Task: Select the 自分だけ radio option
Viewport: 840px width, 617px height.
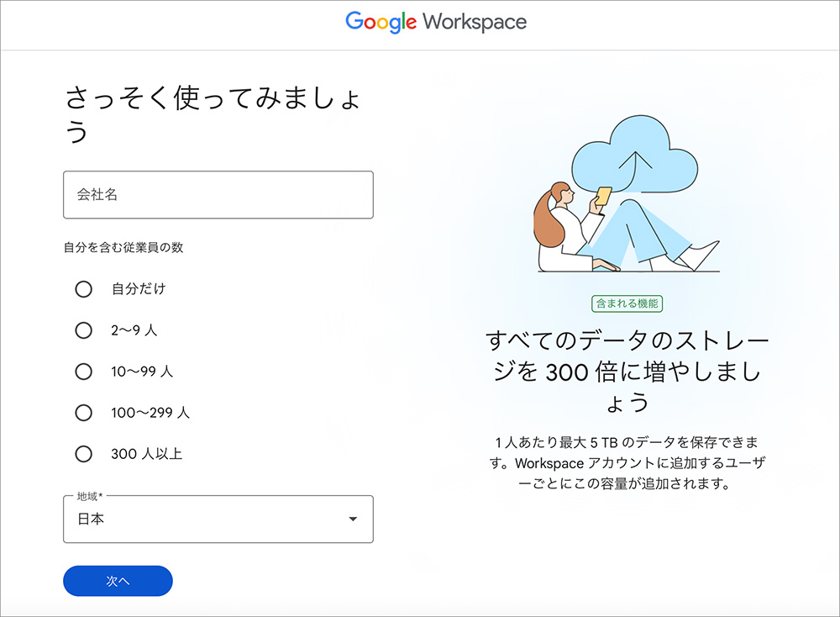Action: point(84,289)
